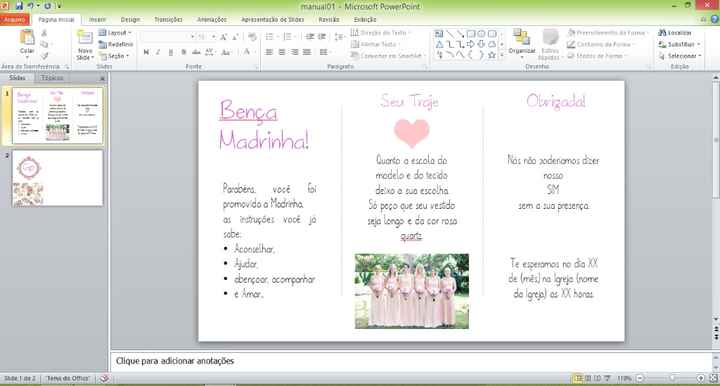Pick the right arrow shape in gallery
Viewport: 720px width, 386px height.
click(471, 45)
